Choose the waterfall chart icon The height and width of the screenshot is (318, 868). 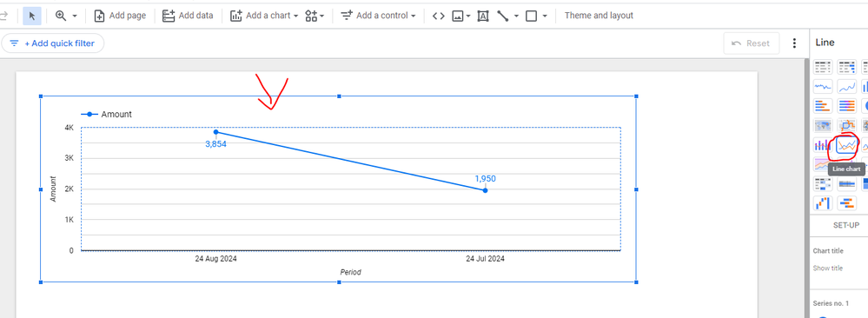823,202
